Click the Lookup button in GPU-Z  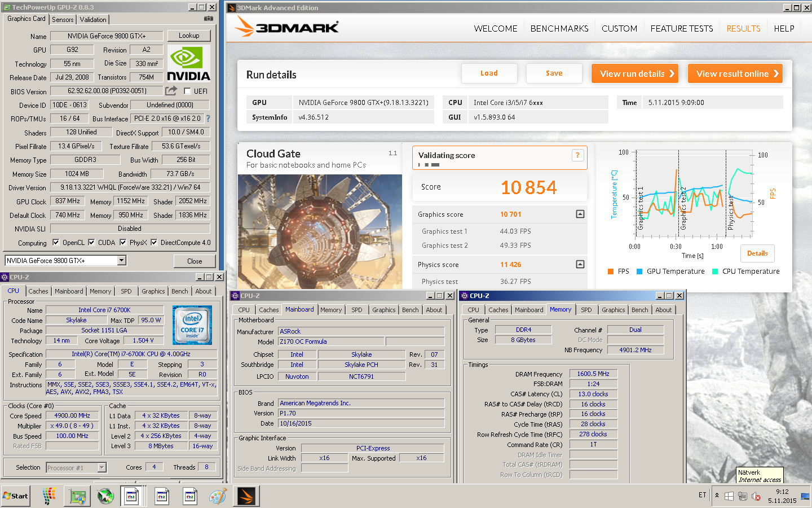point(189,36)
